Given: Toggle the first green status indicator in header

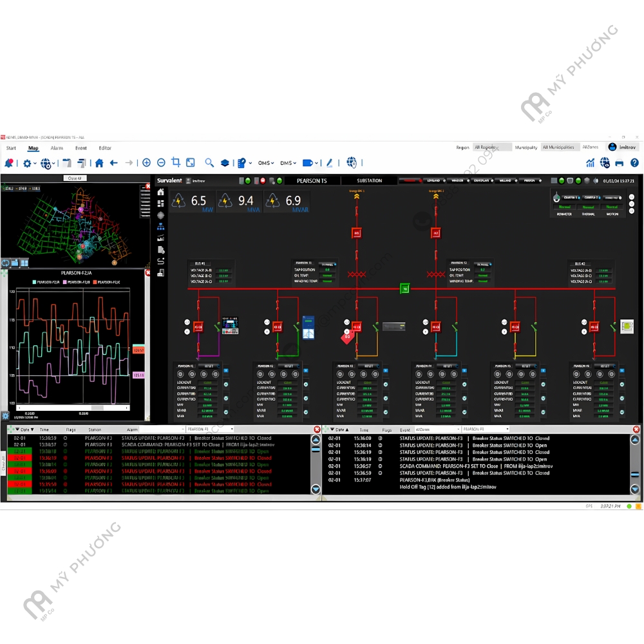Looking at the screenshot, I should (248, 181).
